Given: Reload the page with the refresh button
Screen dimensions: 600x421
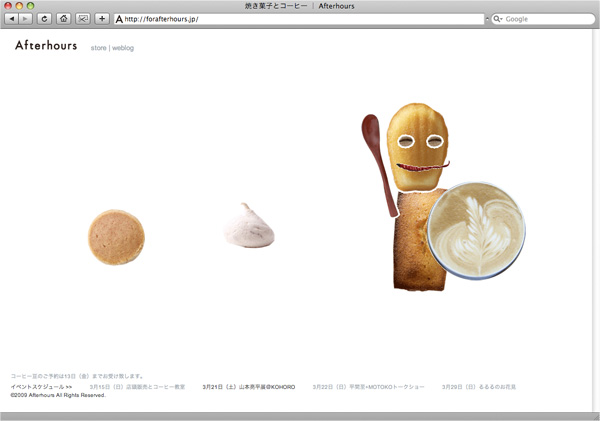Looking at the screenshot, I should pyautogui.click(x=45, y=19).
